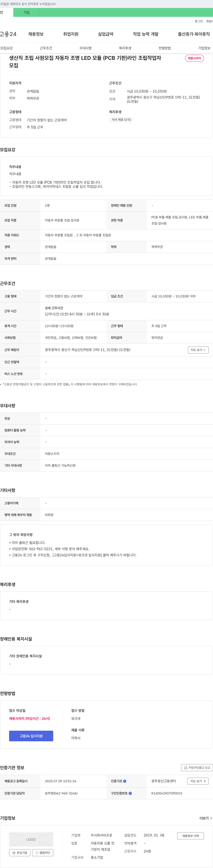Click the certifying agency name 광주광산고용센터
The height and width of the screenshot is (868, 213).
point(163,781)
